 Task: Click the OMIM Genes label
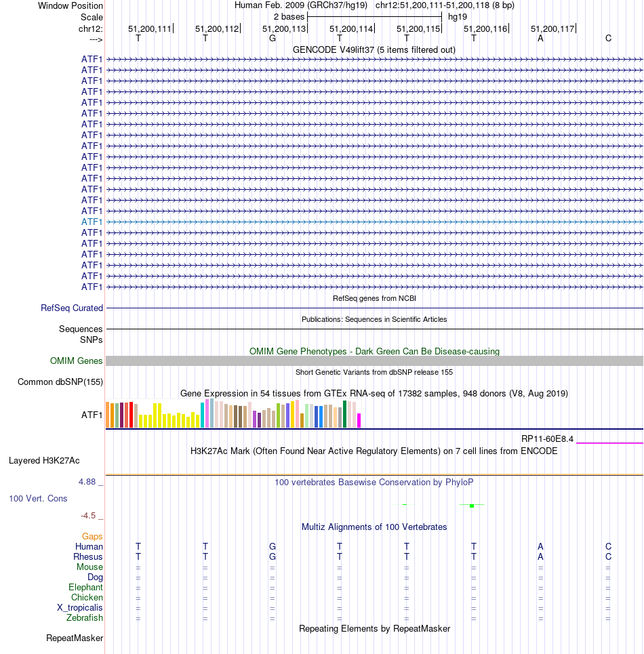(77, 361)
